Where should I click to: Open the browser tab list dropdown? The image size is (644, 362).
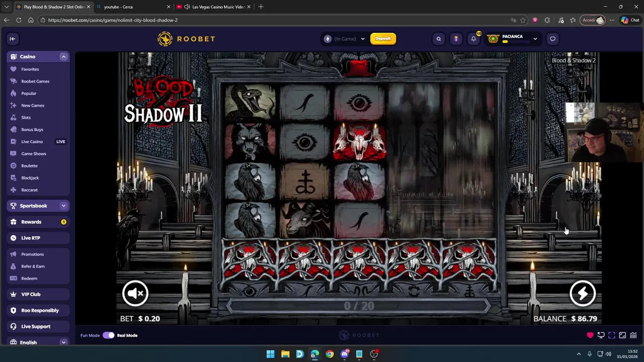point(6,7)
